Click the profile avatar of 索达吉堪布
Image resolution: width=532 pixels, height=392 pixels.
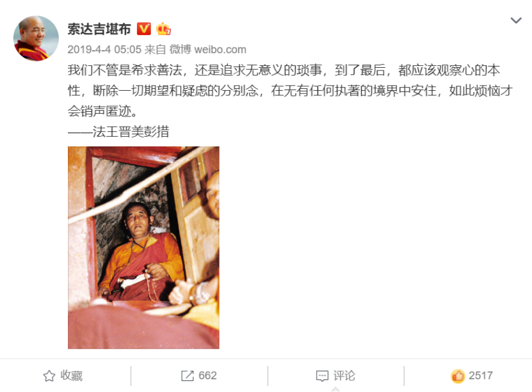tap(36, 38)
